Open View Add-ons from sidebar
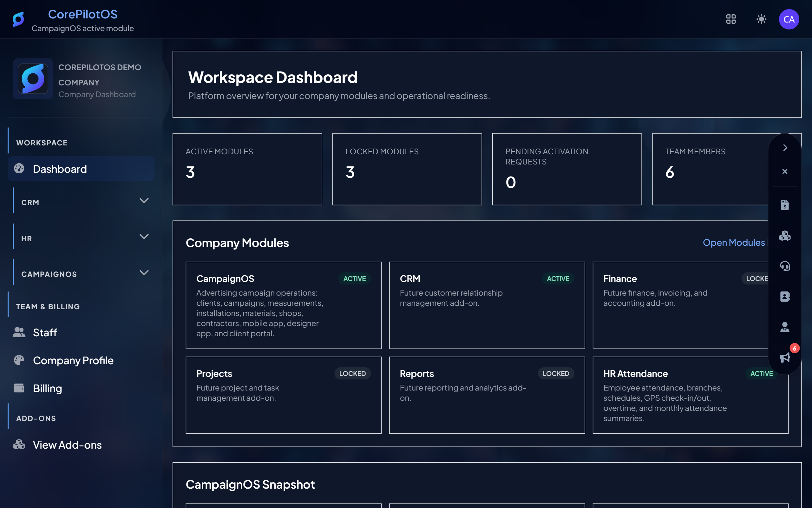Screen dimensions: 812x508 81,444
